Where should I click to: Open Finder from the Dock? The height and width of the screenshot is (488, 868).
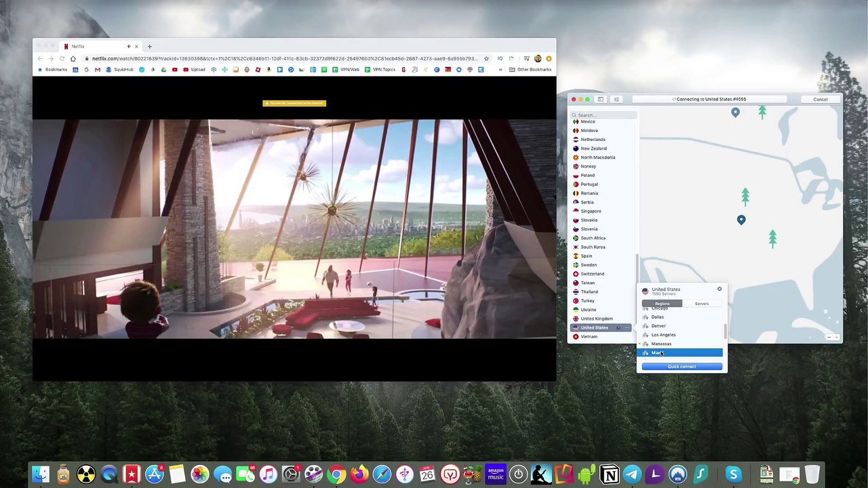pos(41,474)
